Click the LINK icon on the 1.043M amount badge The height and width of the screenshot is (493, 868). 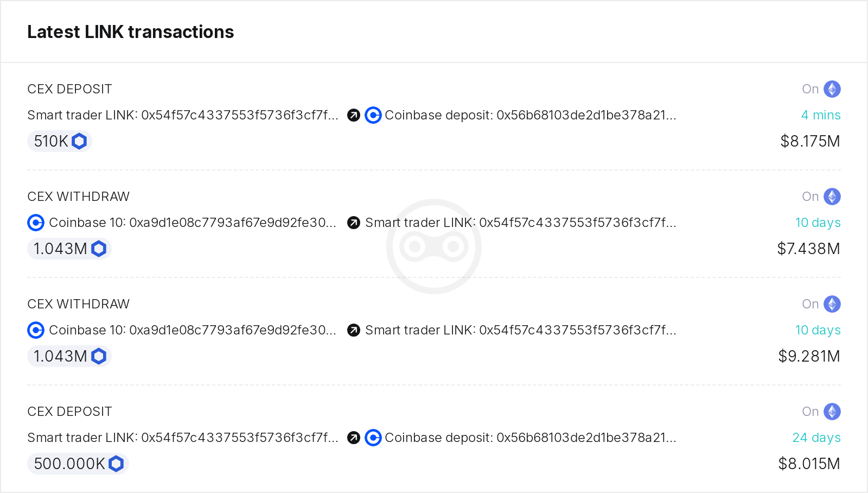point(99,248)
